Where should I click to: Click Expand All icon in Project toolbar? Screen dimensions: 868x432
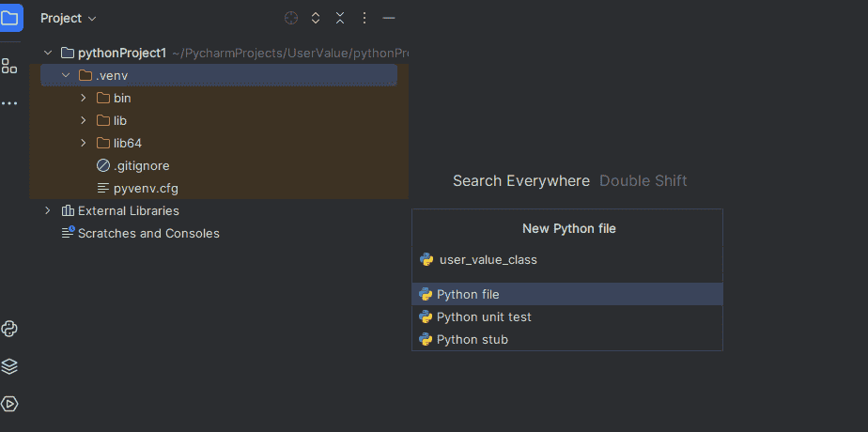316,19
